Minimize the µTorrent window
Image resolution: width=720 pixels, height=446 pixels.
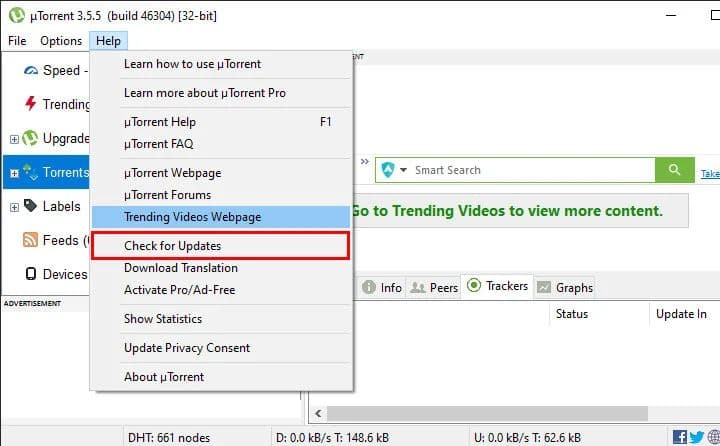[x=671, y=15]
